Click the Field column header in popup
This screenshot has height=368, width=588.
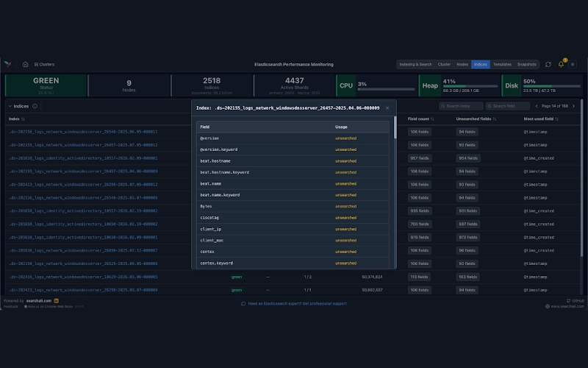pos(205,127)
